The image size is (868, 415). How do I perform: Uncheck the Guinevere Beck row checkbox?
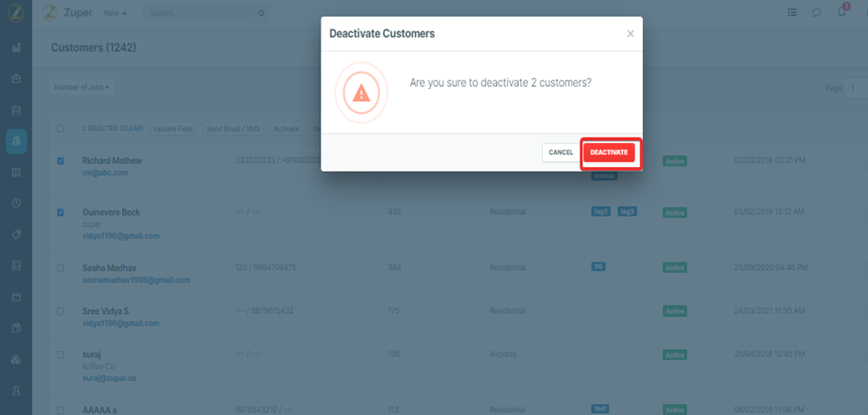pos(61,212)
